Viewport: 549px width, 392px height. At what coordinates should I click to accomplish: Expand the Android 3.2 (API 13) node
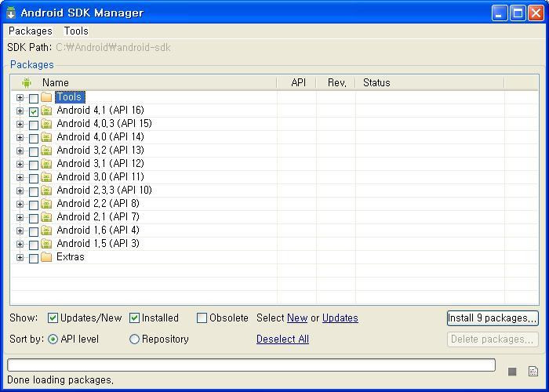pyautogui.click(x=20, y=151)
